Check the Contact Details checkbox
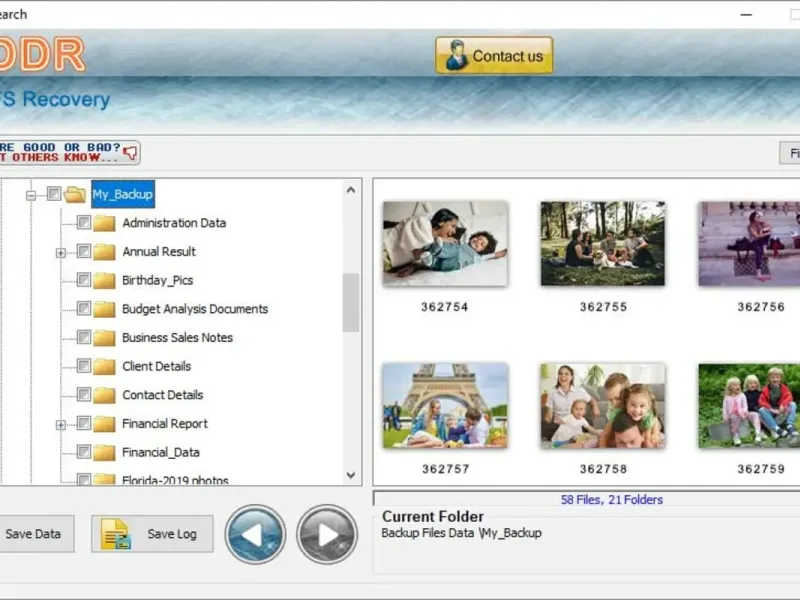Image resolution: width=800 pixels, height=600 pixels. (84, 394)
